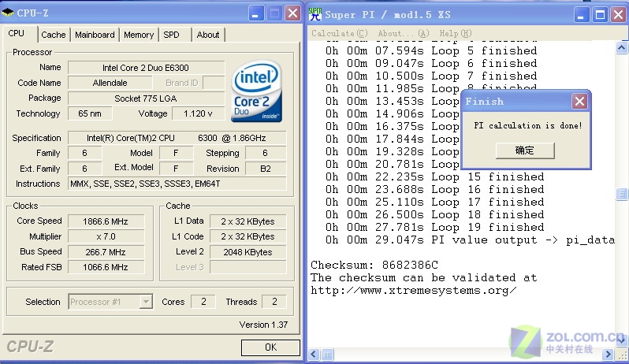Click 'PI calculation is done!' message text
Screen dimensions: 629x364
[x=527, y=125]
